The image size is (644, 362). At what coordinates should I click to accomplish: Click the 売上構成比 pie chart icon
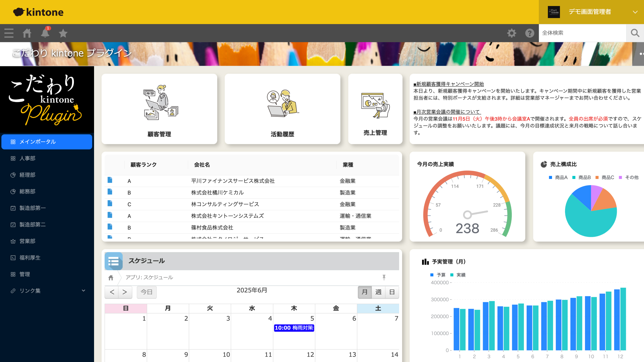click(x=544, y=164)
